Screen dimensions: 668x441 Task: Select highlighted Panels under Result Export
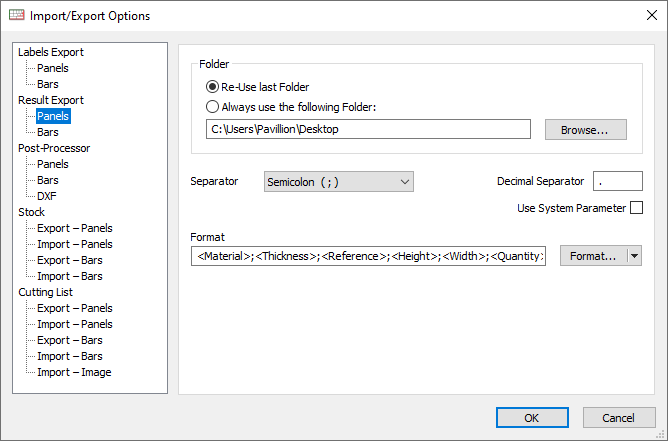(53, 116)
